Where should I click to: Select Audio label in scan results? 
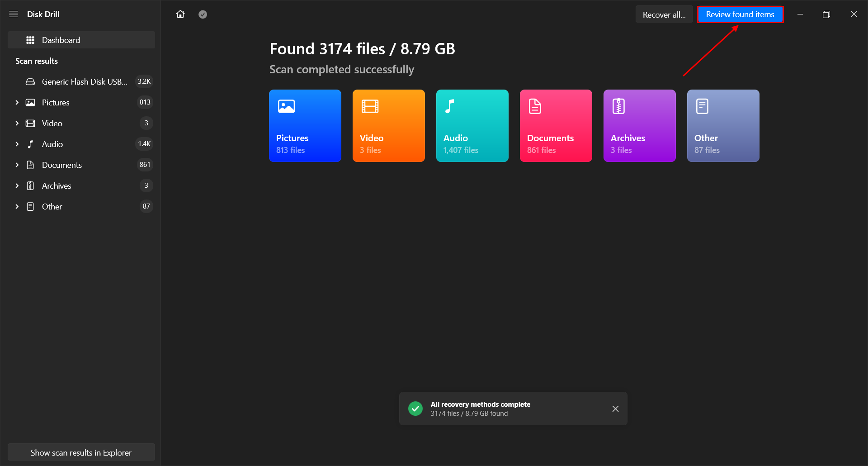coord(52,144)
